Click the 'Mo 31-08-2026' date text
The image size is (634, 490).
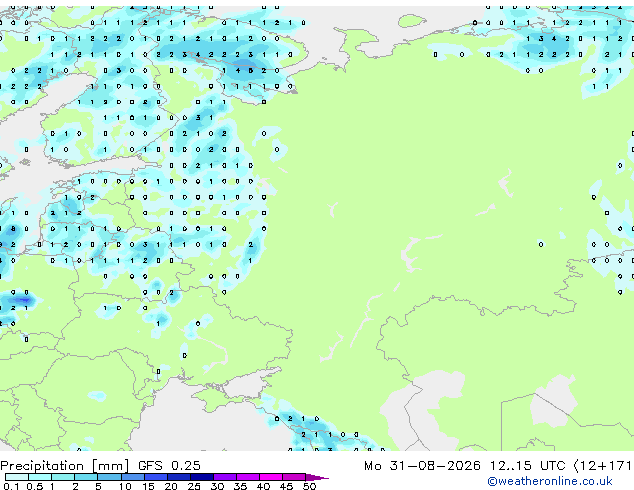pyautogui.click(x=422, y=466)
